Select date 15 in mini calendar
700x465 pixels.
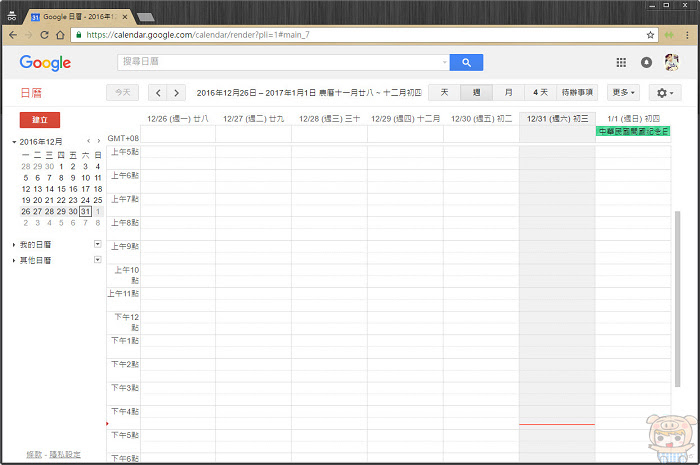[62, 189]
